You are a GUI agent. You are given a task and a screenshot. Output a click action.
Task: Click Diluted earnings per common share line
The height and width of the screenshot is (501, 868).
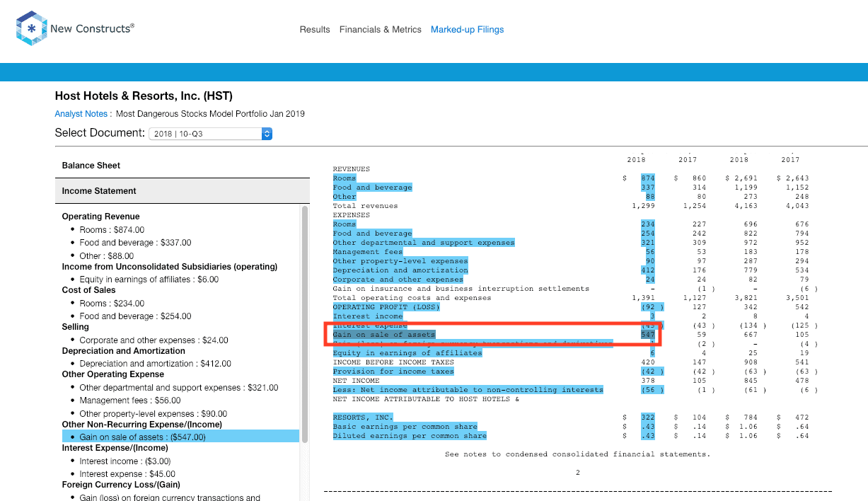click(410, 436)
